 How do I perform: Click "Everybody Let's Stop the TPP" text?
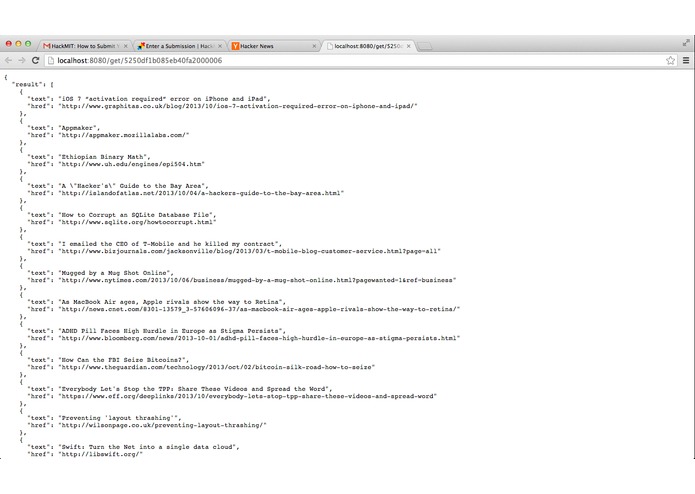coord(116,389)
